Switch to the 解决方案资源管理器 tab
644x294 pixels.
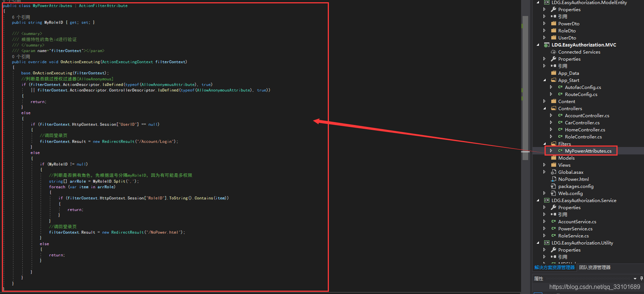coord(554,268)
